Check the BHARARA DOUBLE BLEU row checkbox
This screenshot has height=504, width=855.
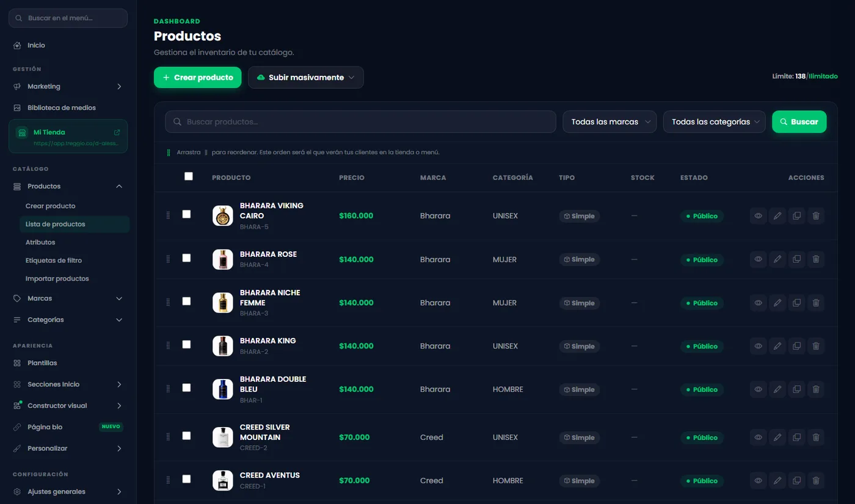click(186, 388)
